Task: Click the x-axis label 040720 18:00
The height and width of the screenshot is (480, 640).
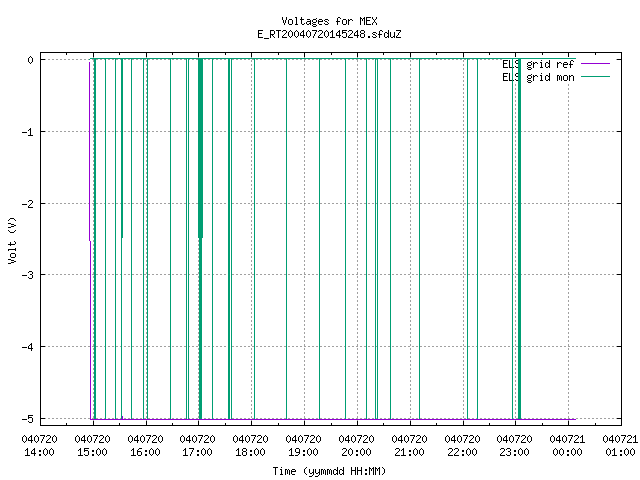Action: tap(251, 446)
